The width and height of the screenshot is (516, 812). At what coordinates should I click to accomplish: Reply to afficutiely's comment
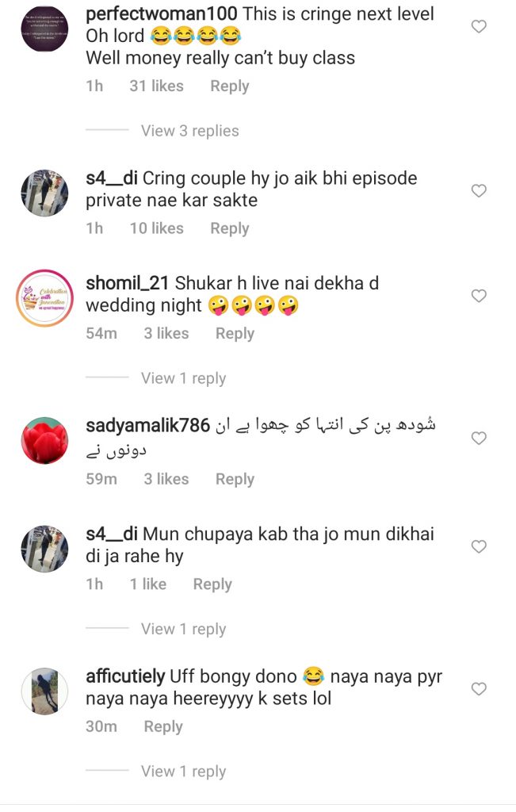coord(163,726)
